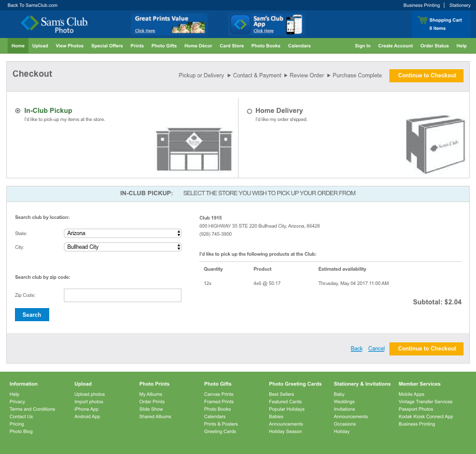The width and height of the screenshot is (476, 454).
Task: Open the City dropdown showing Bullhead City
Action: (123, 247)
